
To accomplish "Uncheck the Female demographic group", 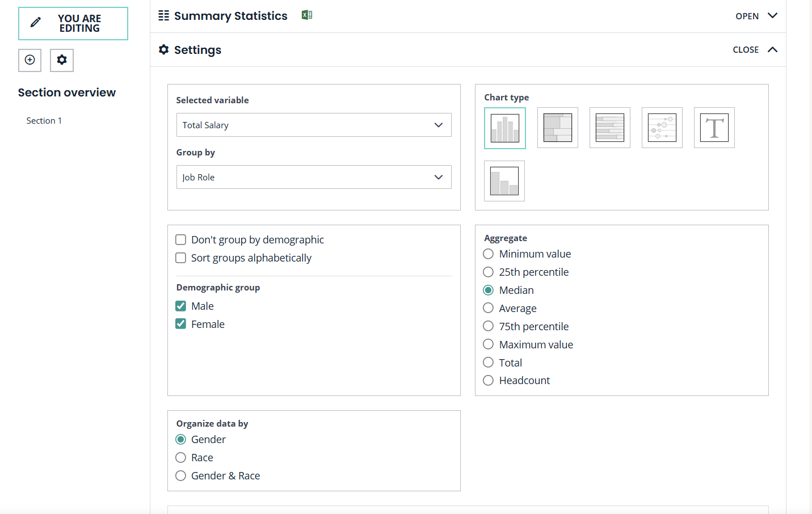I will (x=181, y=324).
